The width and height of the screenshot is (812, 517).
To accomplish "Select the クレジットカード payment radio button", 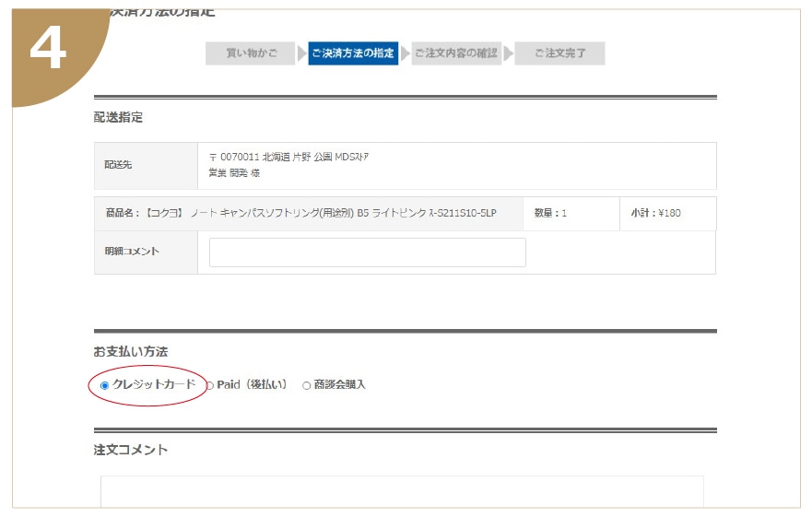I will click(x=104, y=385).
